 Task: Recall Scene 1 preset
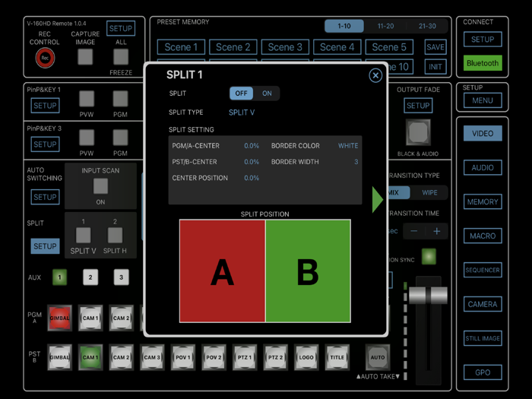[181, 47]
